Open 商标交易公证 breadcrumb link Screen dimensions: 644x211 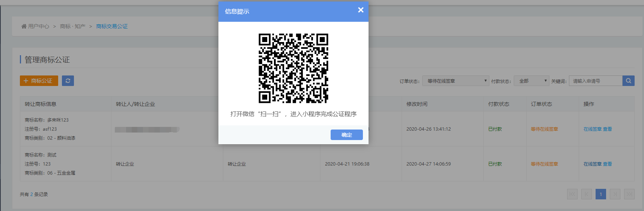pos(112,26)
